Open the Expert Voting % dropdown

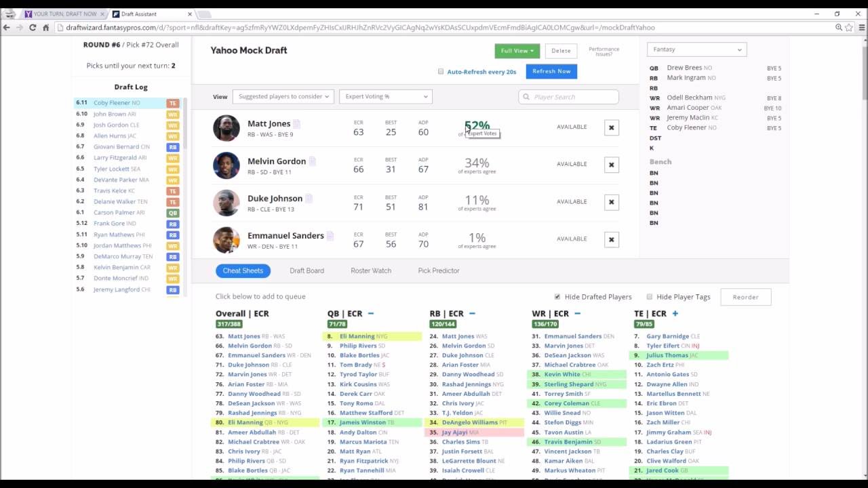coord(385,96)
